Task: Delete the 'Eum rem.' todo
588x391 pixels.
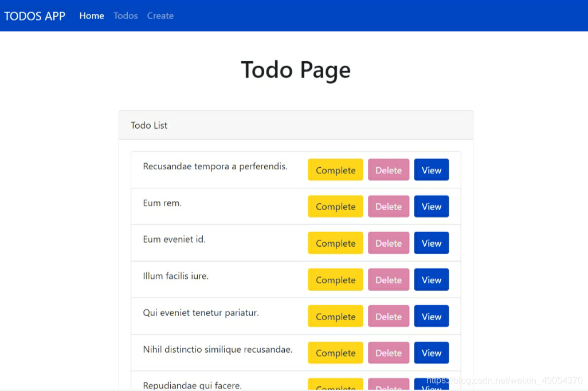Action: (x=389, y=206)
